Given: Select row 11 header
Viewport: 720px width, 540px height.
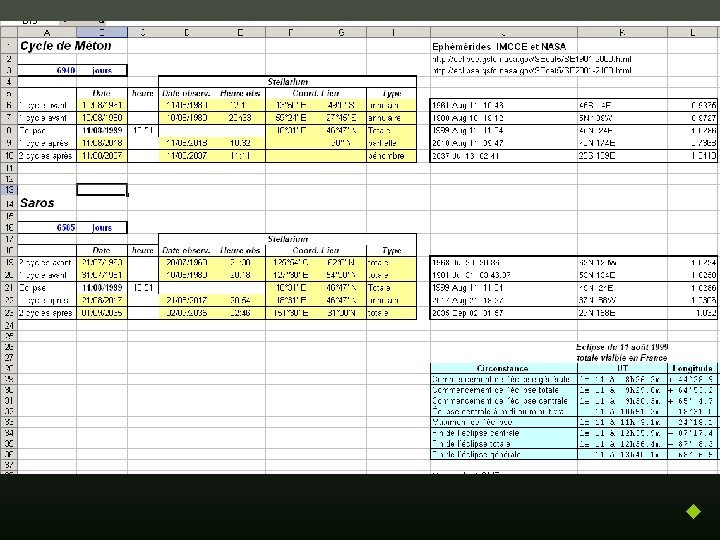Looking at the screenshot, I should [x=9, y=168].
